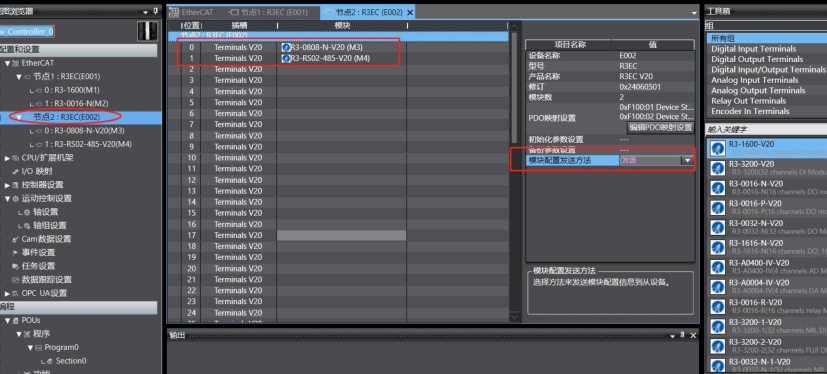The height and width of the screenshot is (374, 827).
Task: Pin the multiview explorer panel
Action: (155, 11)
